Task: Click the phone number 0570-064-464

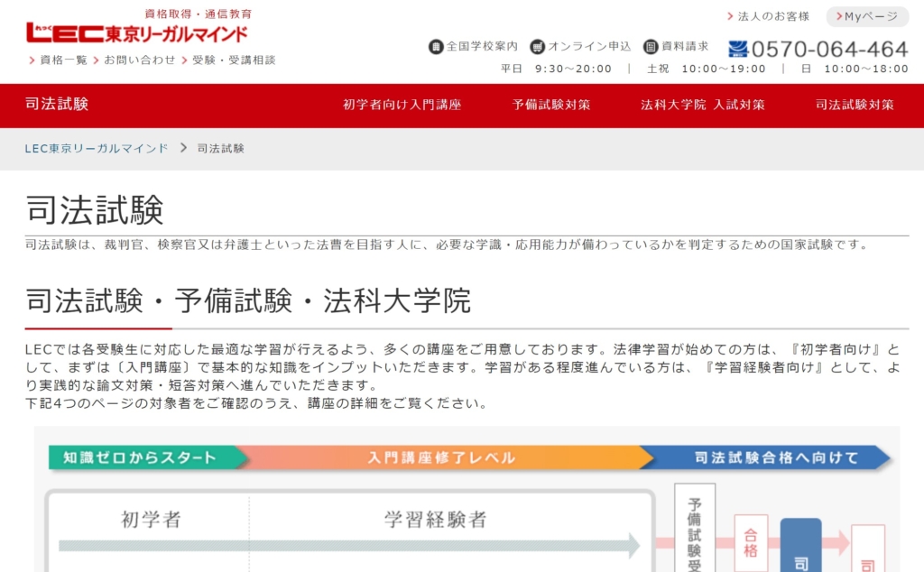Action: [830, 49]
